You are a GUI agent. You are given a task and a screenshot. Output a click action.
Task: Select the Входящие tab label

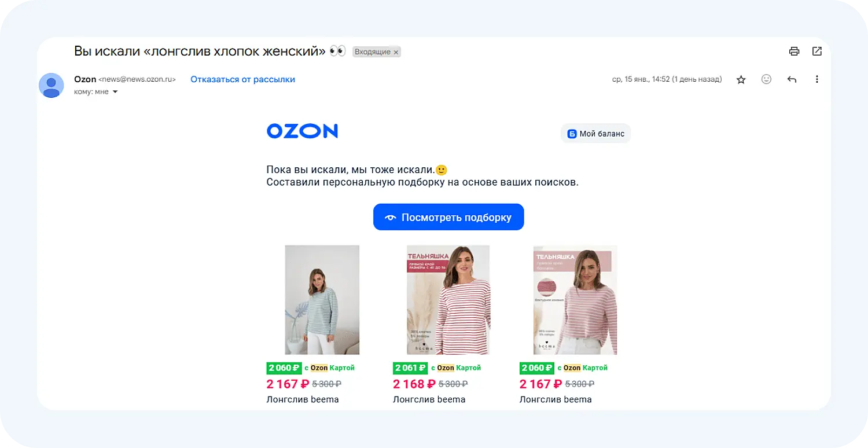373,52
